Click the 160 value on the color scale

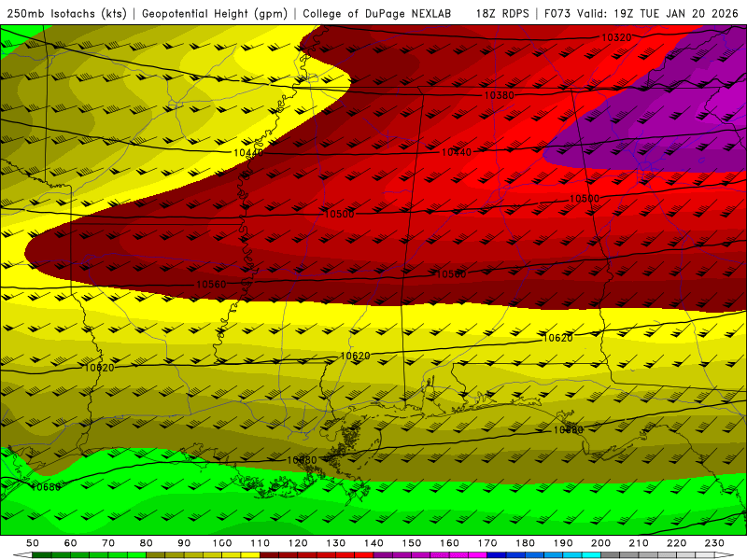pos(449,543)
